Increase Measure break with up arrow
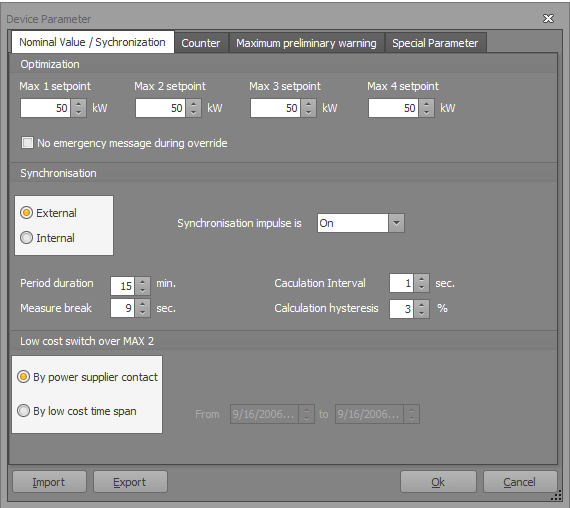The image size is (570, 508). click(142, 304)
